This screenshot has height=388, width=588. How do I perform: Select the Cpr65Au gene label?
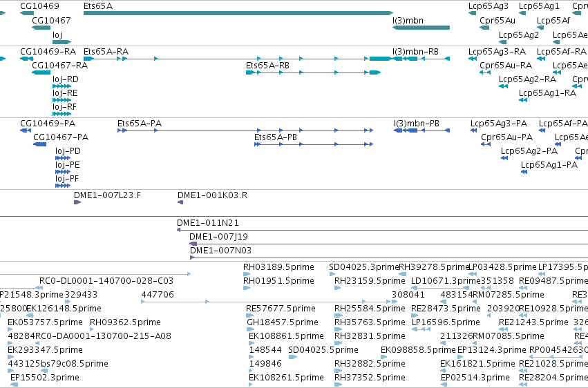497,21
